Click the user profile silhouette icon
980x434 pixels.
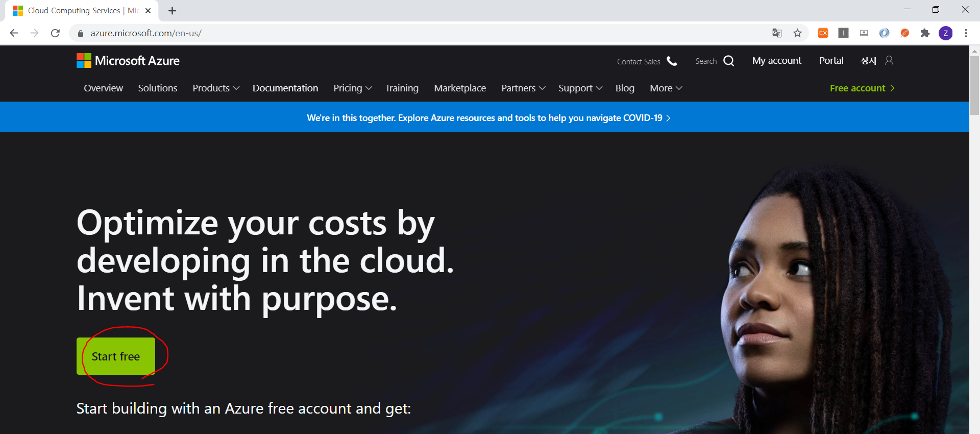pyautogui.click(x=889, y=60)
